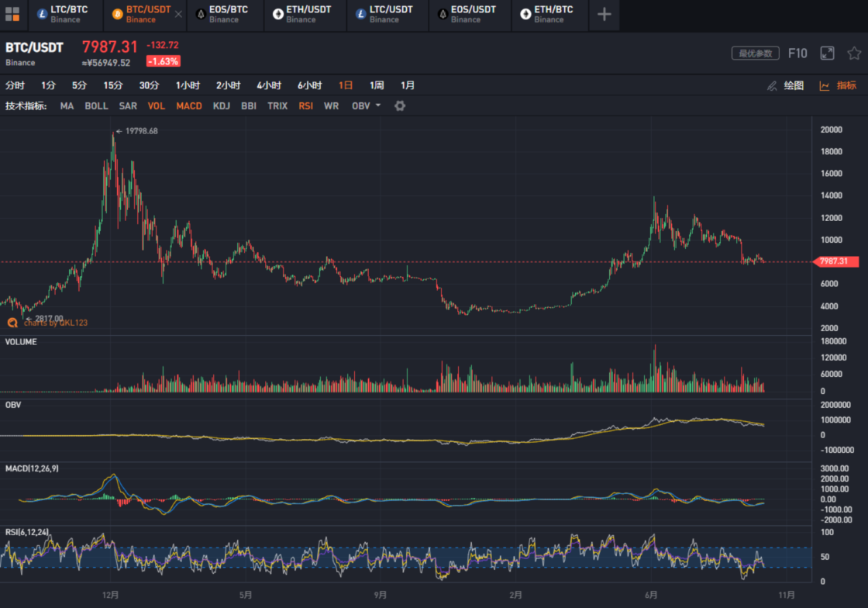Click the 最优参数 button
The image size is (868, 608).
pyautogui.click(x=755, y=54)
